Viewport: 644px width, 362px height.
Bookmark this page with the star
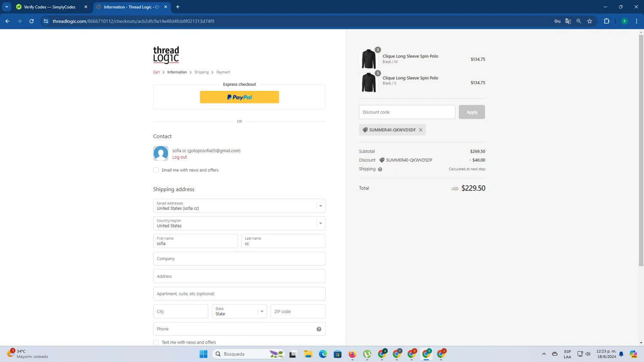589,21
